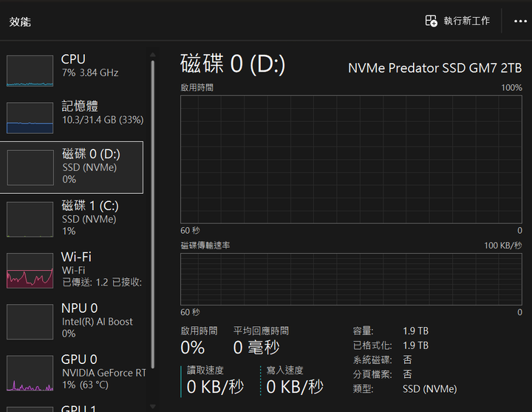Image resolution: width=532 pixels, height=412 pixels.
Task: Click the 已傳送: 1.2 已接收 Wi-Fi text
Action: tap(102, 283)
